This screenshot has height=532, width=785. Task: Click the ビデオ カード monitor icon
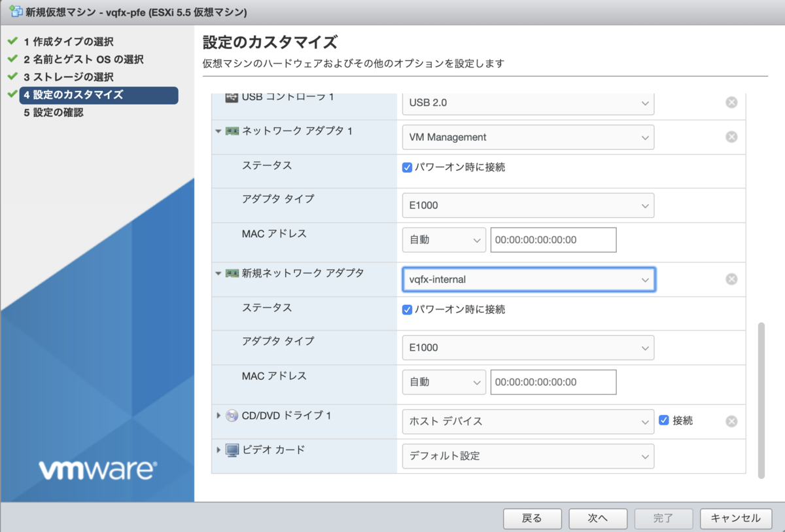(232, 450)
